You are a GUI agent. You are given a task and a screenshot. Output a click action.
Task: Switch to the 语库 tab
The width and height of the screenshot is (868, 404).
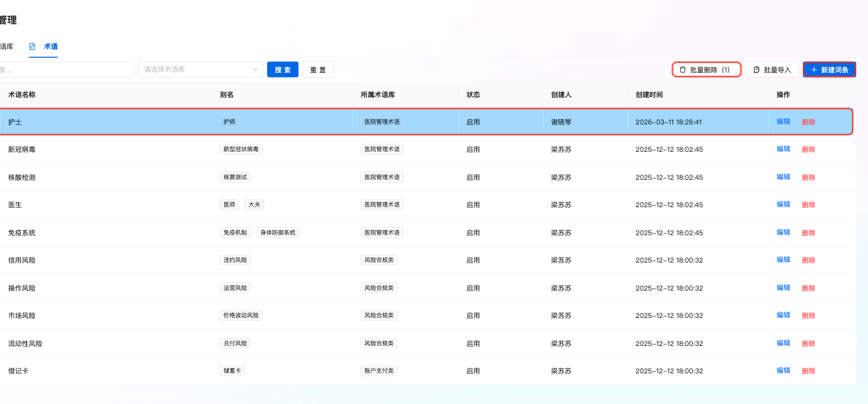(5, 46)
